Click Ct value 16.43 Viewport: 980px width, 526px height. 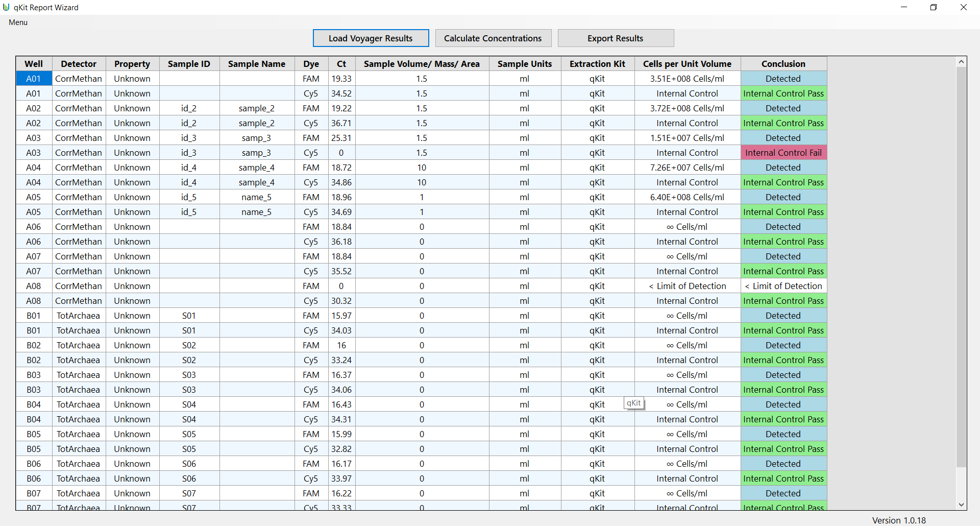click(341, 404)
